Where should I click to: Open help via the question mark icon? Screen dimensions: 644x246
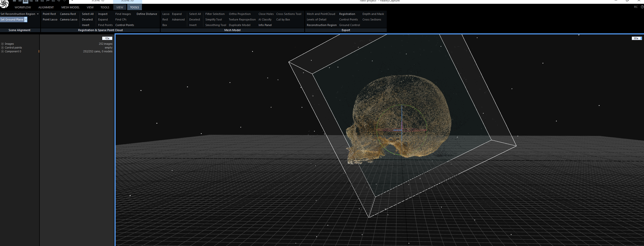point(642,7)
